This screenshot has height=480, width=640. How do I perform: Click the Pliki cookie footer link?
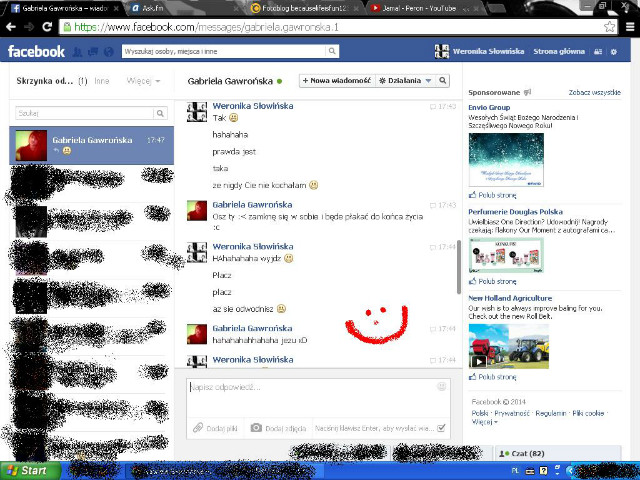coord(588,413)
